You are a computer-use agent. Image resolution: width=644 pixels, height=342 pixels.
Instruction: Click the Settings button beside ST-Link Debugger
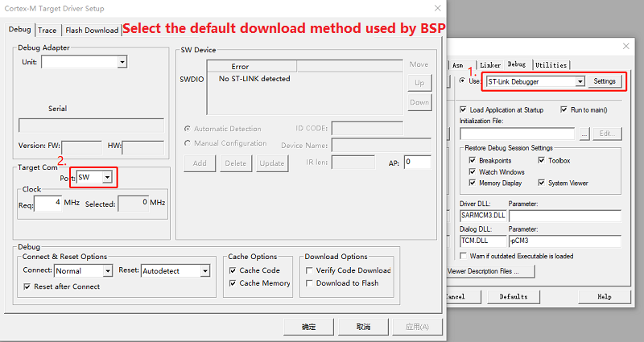[x=605, y=81]
